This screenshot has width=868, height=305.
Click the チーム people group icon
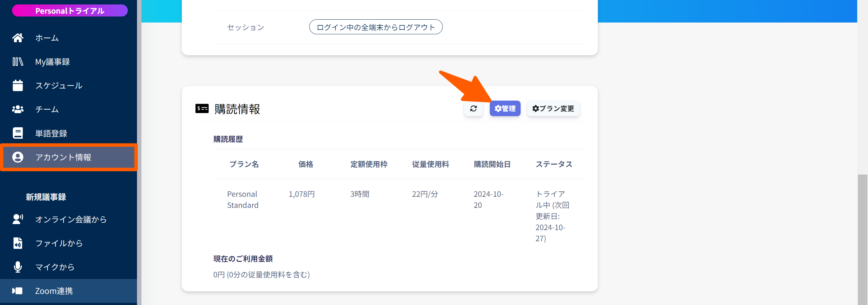point(17,109)
